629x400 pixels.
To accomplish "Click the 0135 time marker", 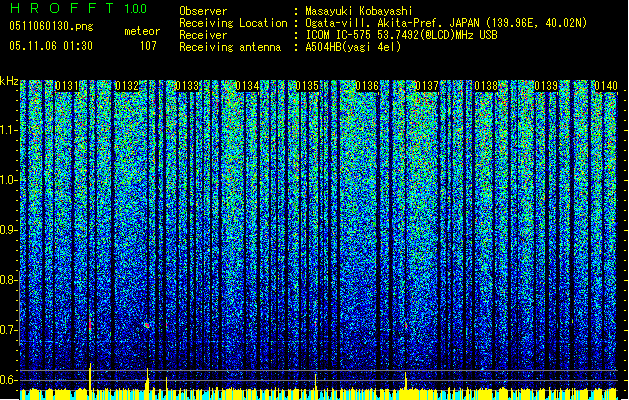I will tap(307, 86).
